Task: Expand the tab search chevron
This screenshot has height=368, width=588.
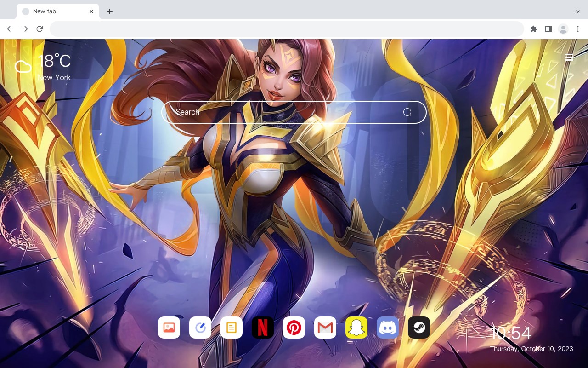Action: pyautogui.click(x=578, y=11)
